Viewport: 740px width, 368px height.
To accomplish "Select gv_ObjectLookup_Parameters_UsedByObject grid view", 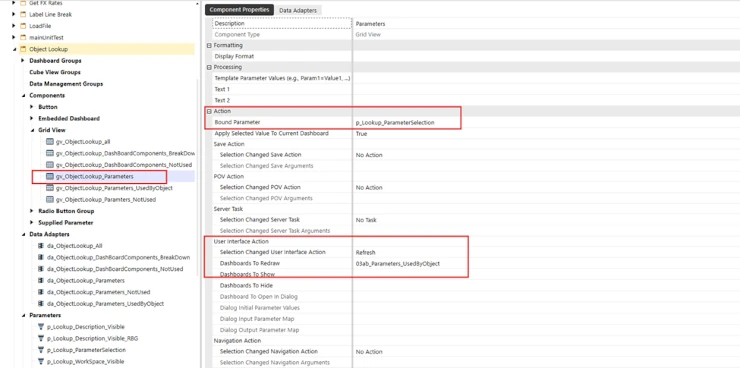I will 114,188.
